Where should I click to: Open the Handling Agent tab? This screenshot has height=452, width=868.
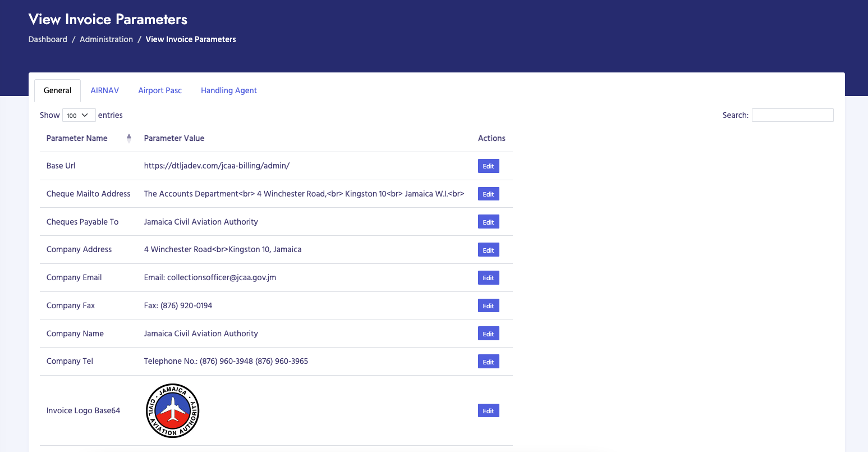(229, 90)
